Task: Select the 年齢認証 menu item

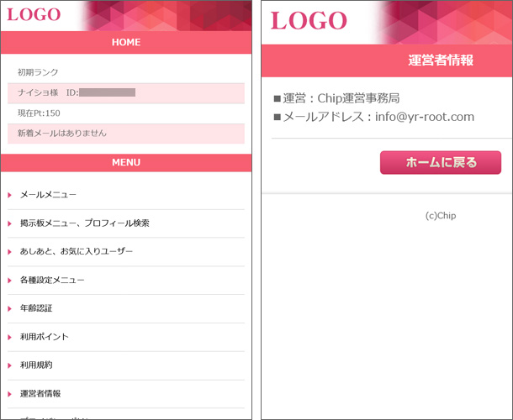Action: coord(36,308)
